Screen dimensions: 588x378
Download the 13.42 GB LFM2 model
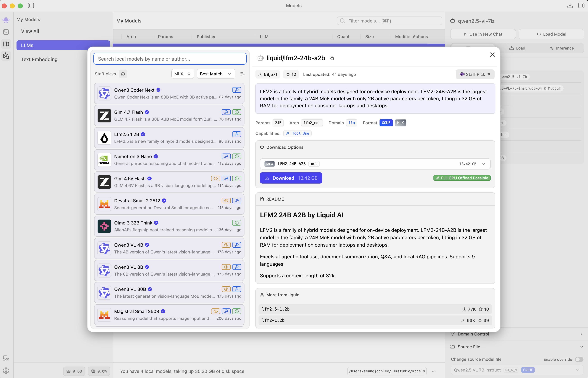[291, 178]
